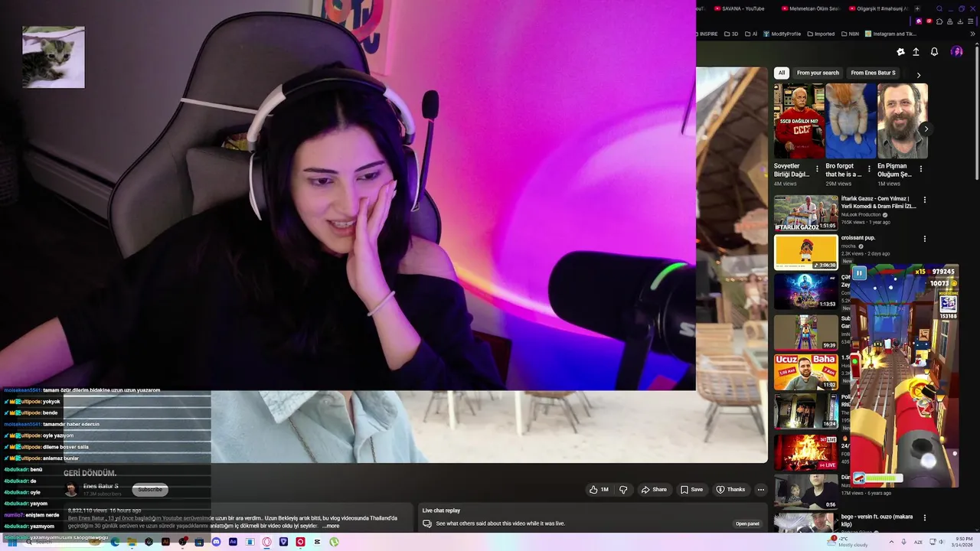Open the Sovyetler Birliği Dağıl... short
The image size is (980, 551).
tap(799, 121)
